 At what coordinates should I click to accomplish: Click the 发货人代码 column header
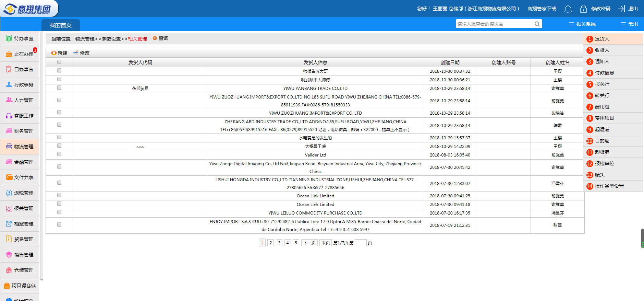[x=140, y=62]
